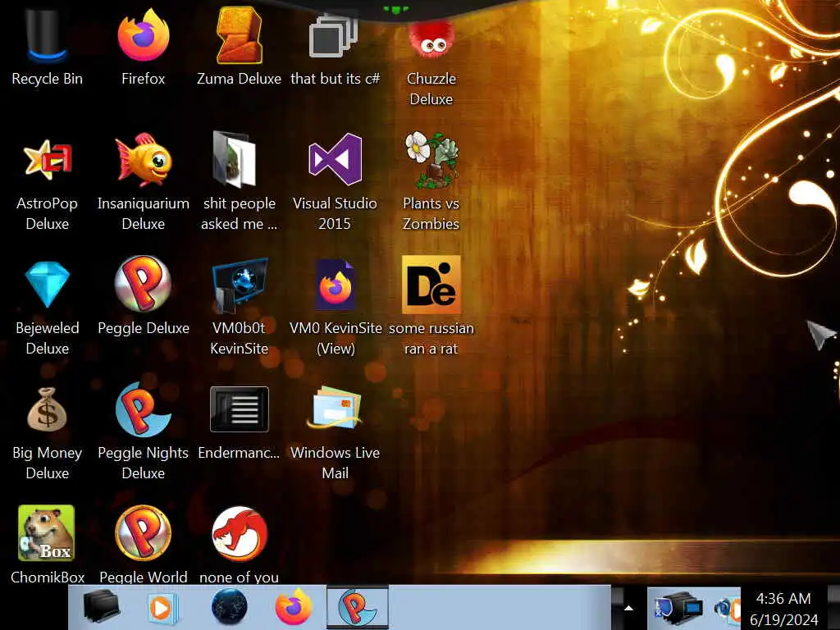Select the Insaniquarium Deluxe fish icon
Screen dimensions: 840x630
pos(144,160)
